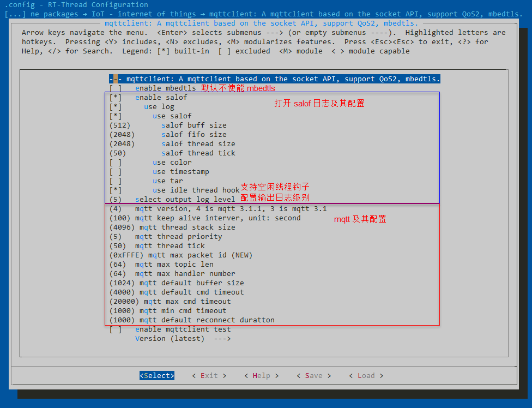Image resolution: width=532 pixels, height=408 pixels.
Task: Open the Version (latest) submenu
Action: 183,339
